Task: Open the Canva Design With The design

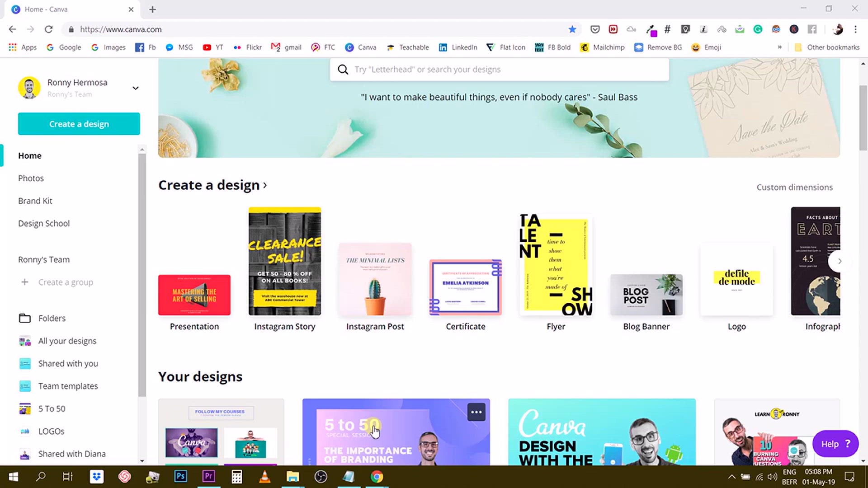Action: (x=602, y=432)
